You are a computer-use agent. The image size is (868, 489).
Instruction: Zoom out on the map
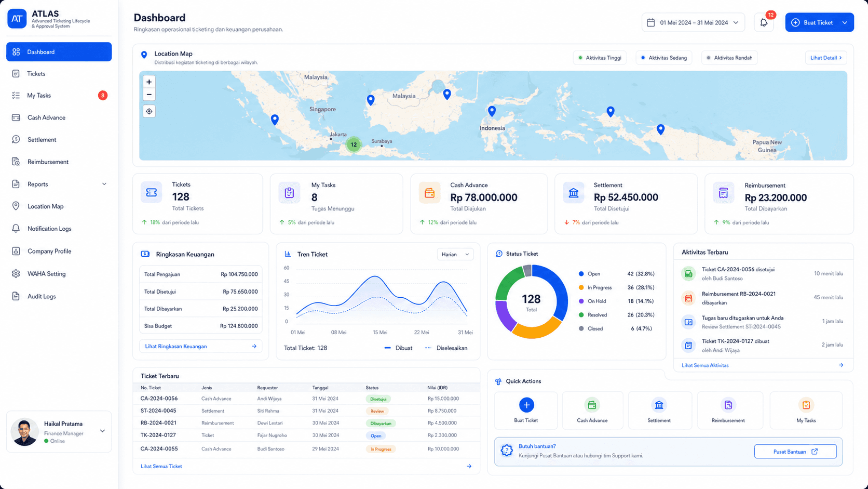(x=149, y=95)
